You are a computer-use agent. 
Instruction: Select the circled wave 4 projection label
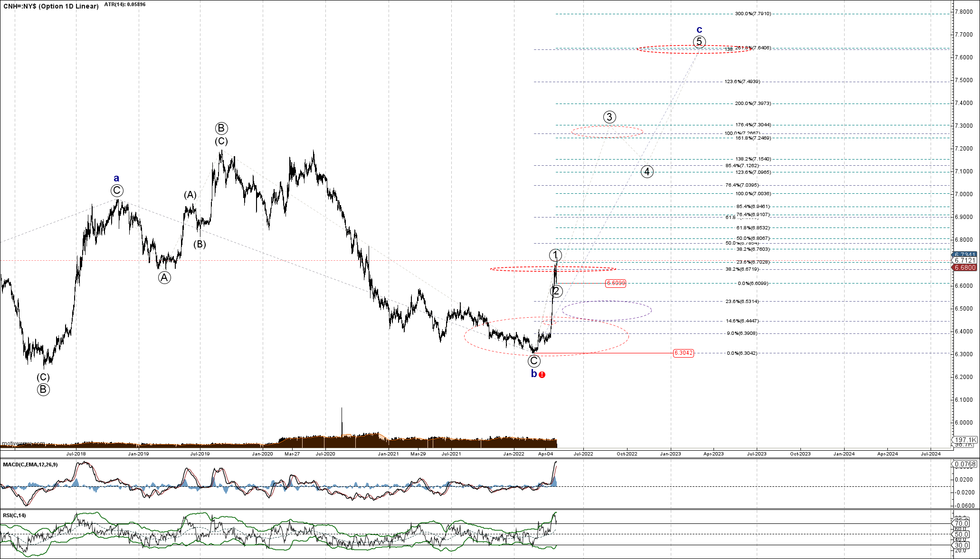[x=647, y=171]
